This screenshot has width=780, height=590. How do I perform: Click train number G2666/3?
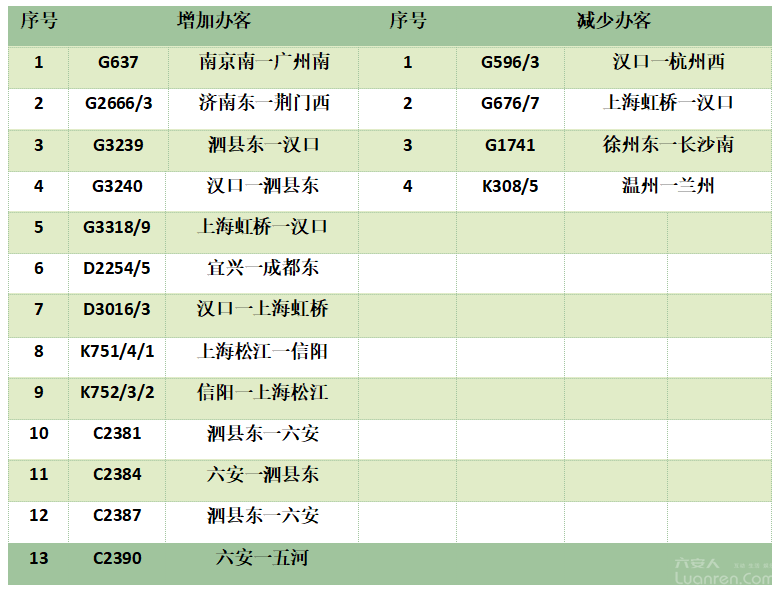click(x=118, y=103)
